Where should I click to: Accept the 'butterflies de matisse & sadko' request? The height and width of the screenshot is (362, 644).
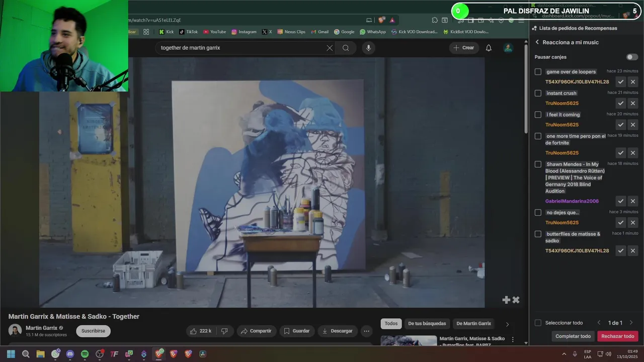coord(621,251)
